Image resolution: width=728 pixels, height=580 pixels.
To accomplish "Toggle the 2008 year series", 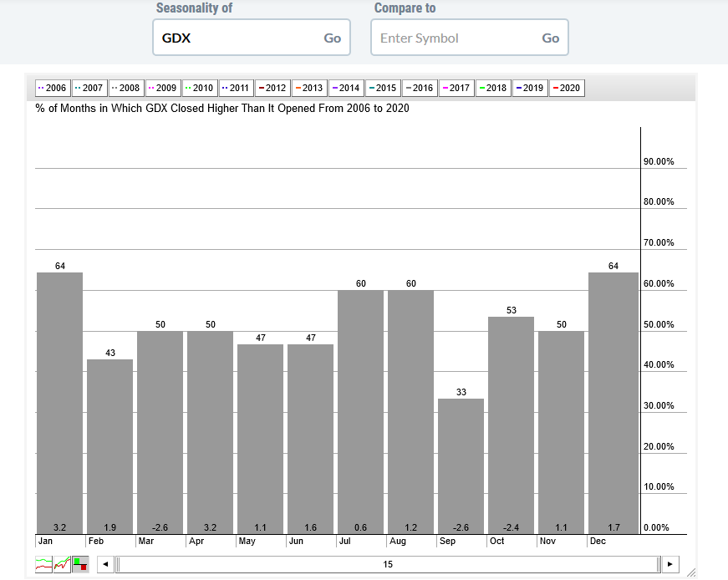I will pos(126,88).
